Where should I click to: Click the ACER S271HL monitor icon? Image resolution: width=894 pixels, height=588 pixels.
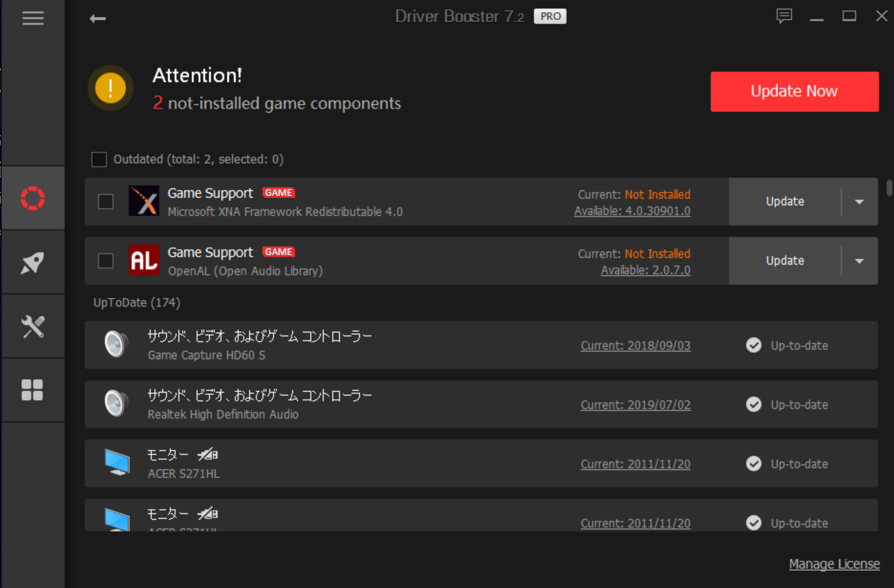117,463
